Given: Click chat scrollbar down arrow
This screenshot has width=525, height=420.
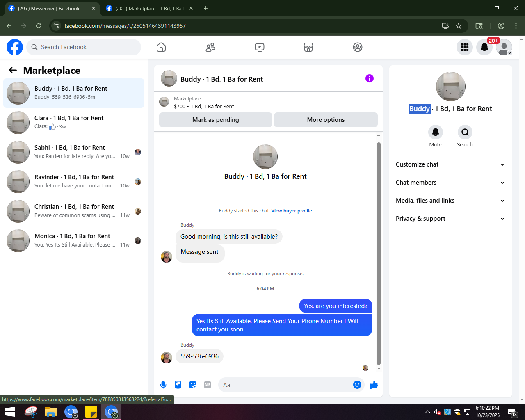Looking at the screenshot, I should coord(379,369).
